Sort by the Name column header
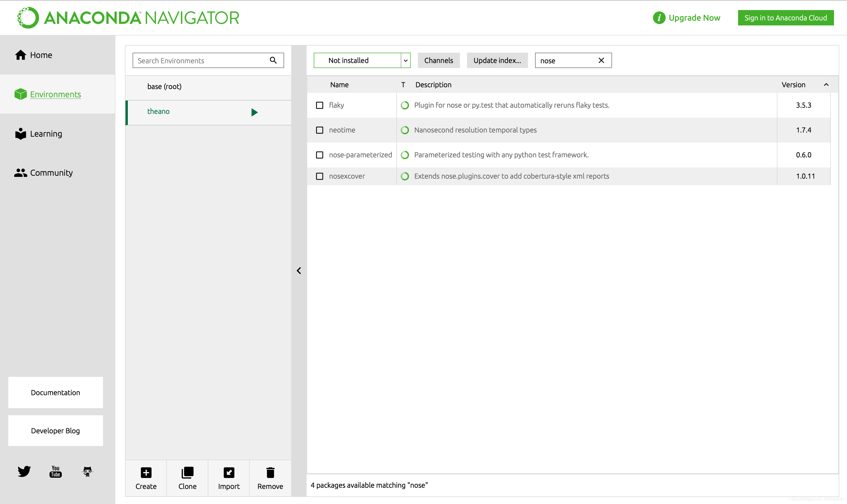Screen dimensions: 847x504 [x=339, y=85]
